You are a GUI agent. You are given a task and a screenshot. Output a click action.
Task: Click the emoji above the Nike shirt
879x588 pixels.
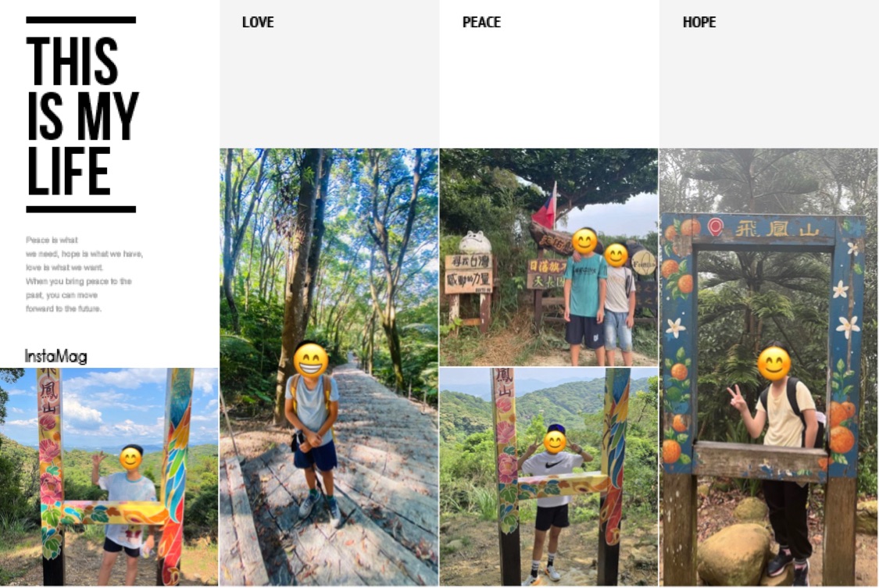[x=555, y=443]
